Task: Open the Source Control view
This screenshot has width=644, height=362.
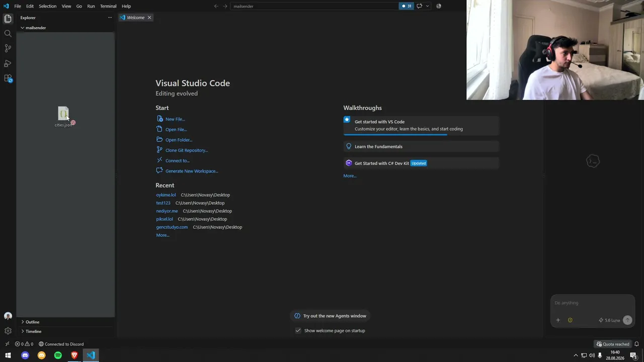Action: (8, 48)
